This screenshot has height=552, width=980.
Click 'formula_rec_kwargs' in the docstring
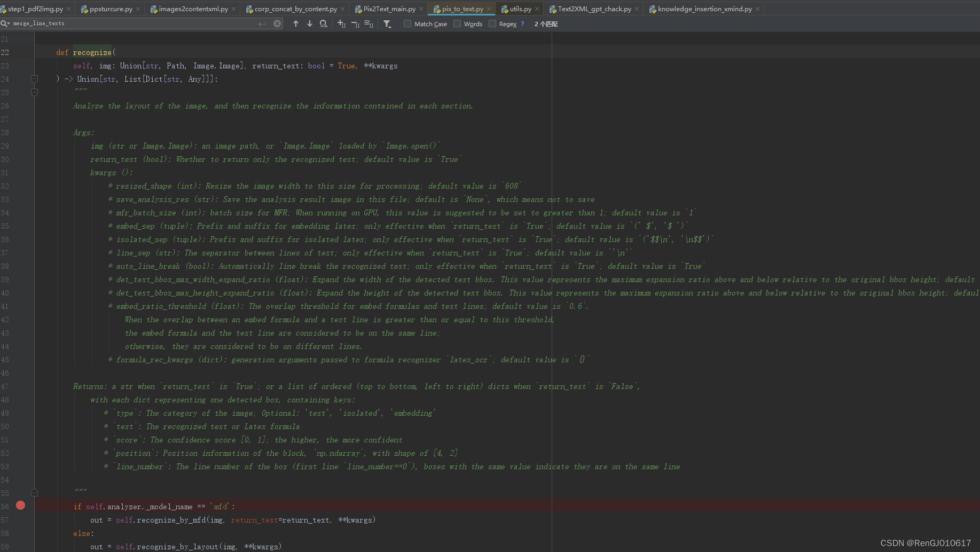(155, 360)
